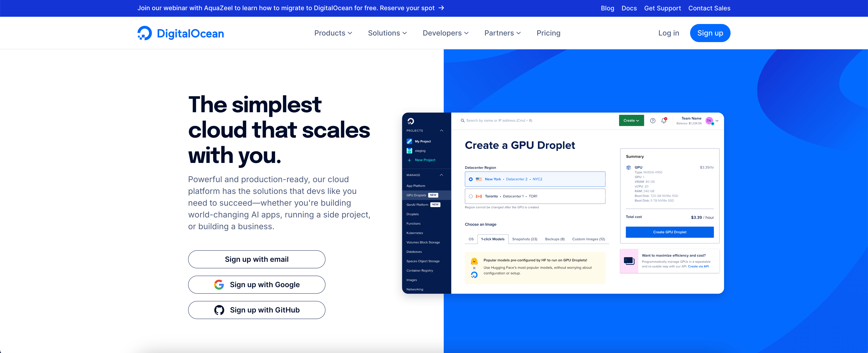Select the Toronto TOR1 region radio button

tap(471, 196)
